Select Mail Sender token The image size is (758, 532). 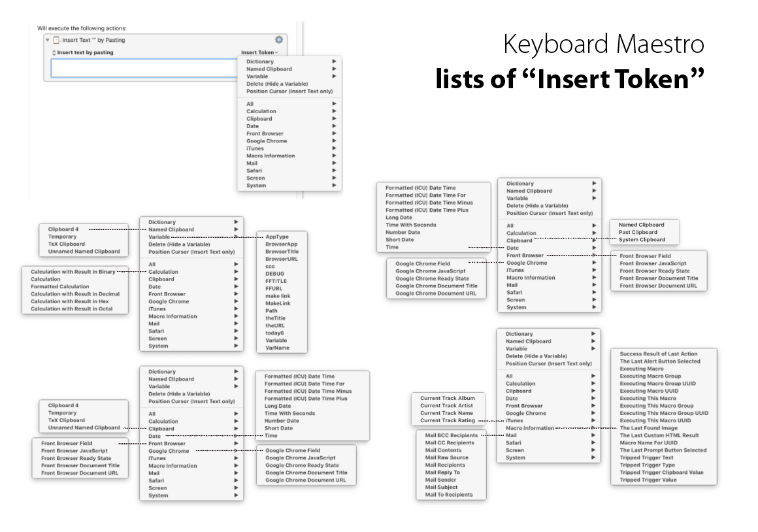pos(440,480)
